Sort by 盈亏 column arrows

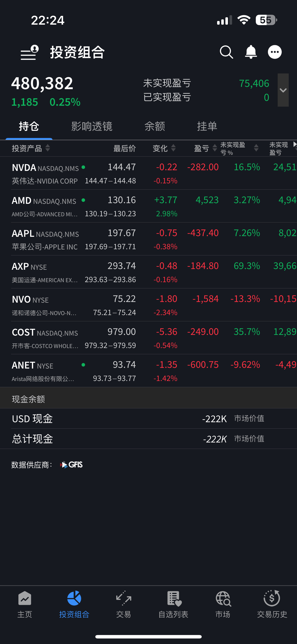click(x=215, y=148)
